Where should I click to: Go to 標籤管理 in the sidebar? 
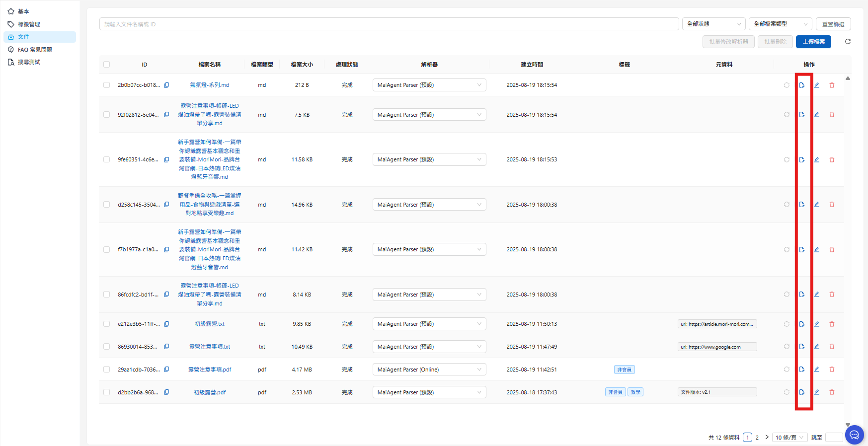tap(29, 24)
